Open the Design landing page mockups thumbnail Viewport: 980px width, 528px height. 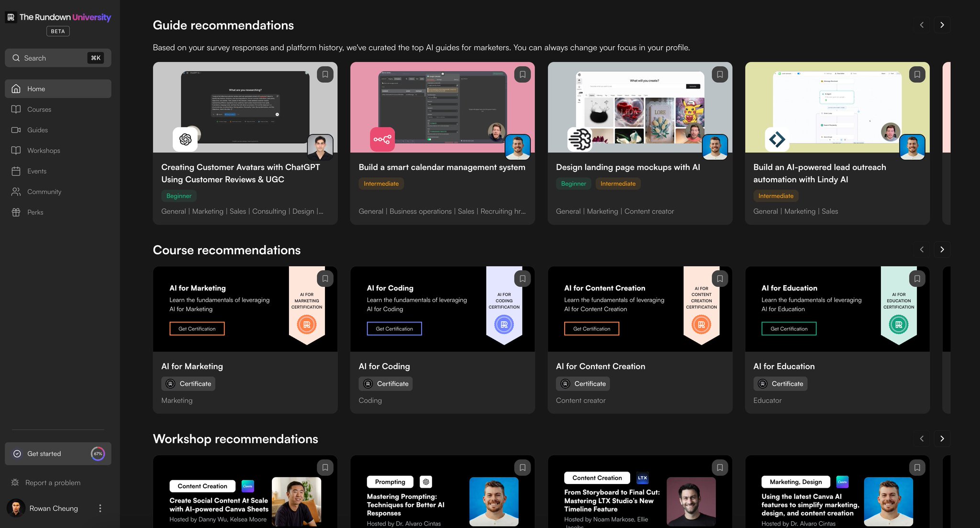640,107
